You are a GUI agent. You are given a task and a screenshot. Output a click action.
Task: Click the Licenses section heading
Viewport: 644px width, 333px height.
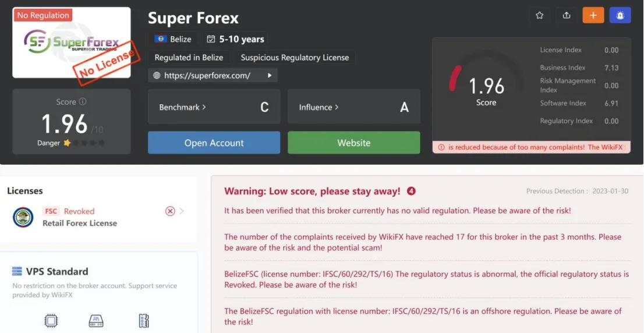point(24,190)
